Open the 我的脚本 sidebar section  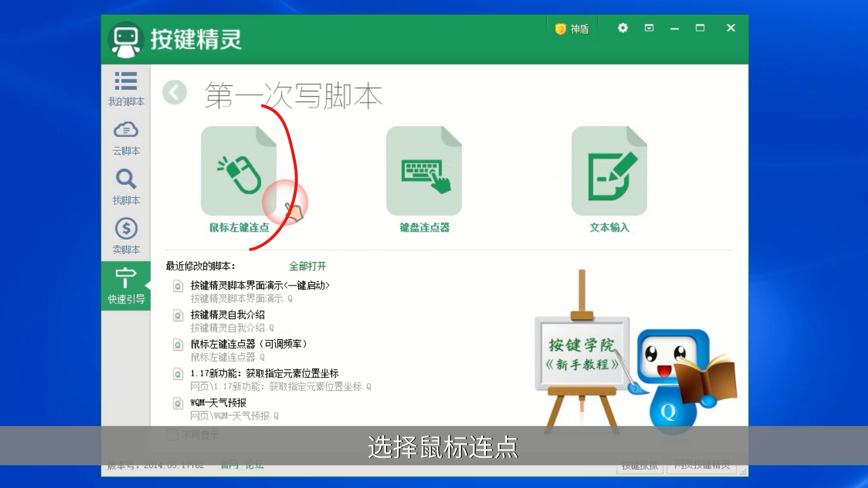click(x=126, y=89)
